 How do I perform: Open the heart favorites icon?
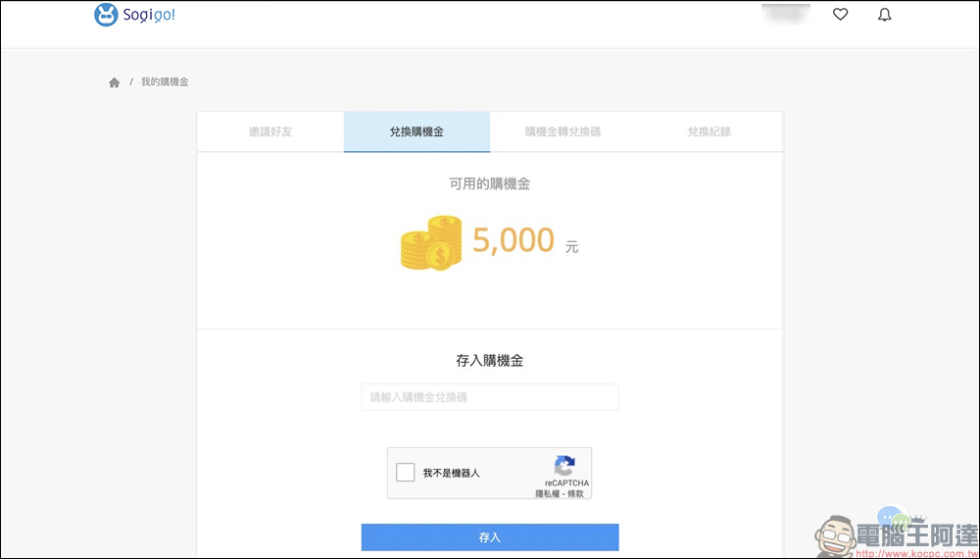coord(841,15)
